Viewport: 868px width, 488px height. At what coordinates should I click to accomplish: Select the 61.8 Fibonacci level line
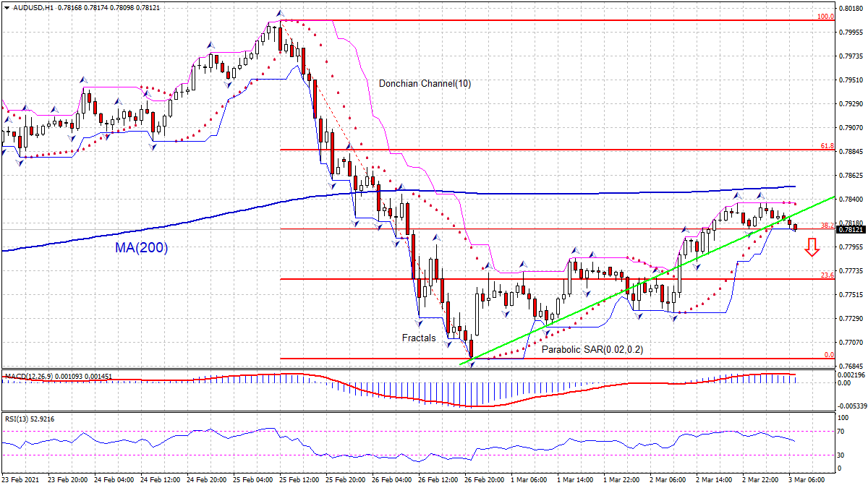506,150
